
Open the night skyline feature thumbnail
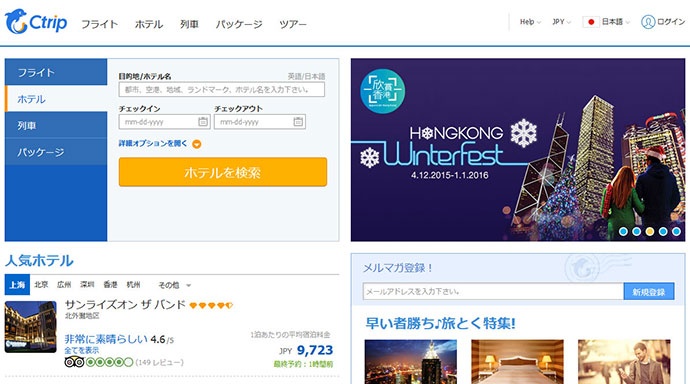(x=411, y=362)
